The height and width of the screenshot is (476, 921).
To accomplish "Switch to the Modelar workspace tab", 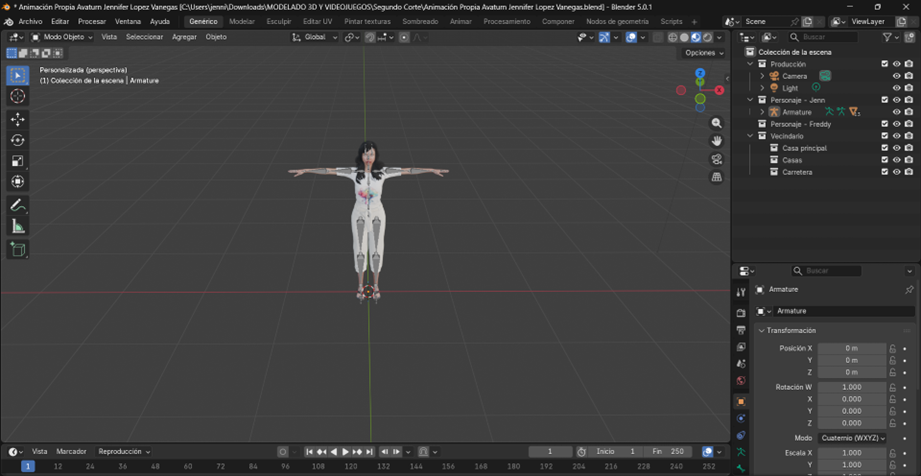I will [x=242, y=21].
